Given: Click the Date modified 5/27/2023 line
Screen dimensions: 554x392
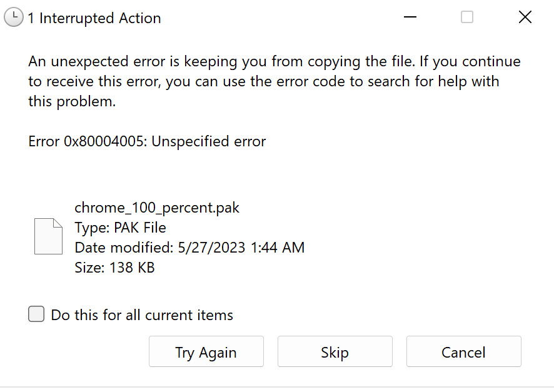Looking at the screenshot, I should (189, 248).
